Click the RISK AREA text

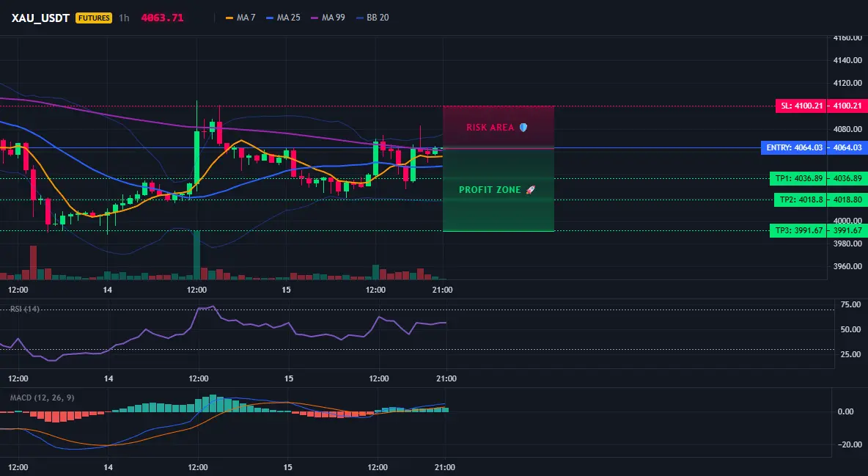[x=490, y=128]
